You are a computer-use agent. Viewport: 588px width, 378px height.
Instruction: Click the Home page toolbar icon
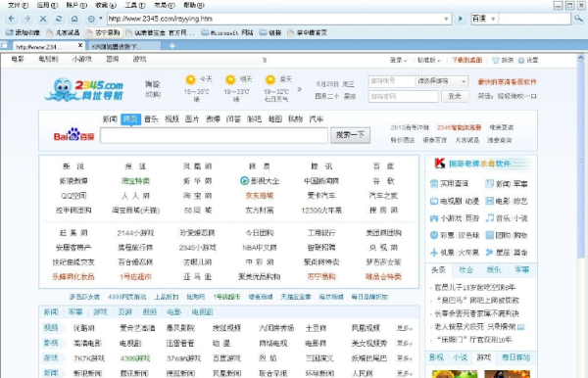tap(74, 19)
